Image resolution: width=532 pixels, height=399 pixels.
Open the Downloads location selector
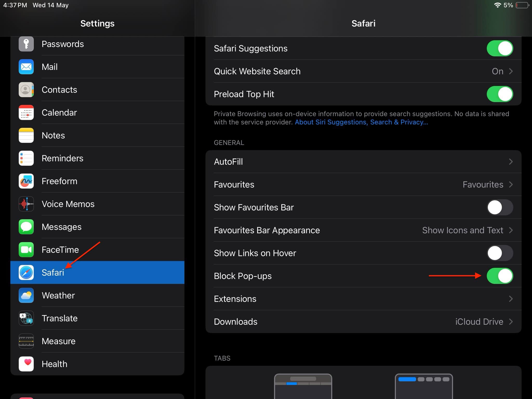tap(364, 322)
